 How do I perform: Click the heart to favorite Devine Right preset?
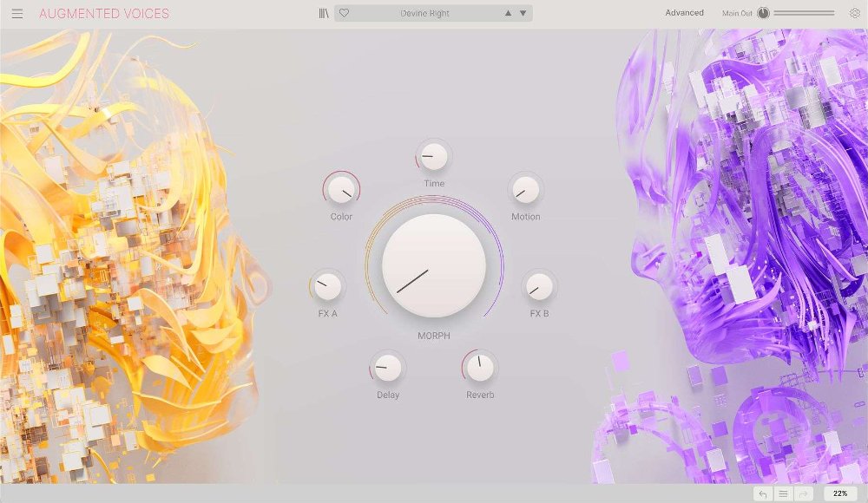[x=344, y=13]
